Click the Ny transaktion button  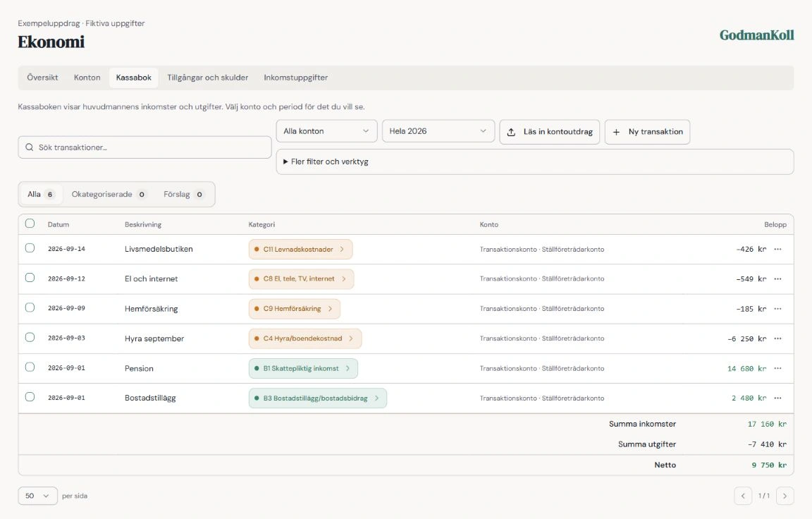[x=647, y=132]
